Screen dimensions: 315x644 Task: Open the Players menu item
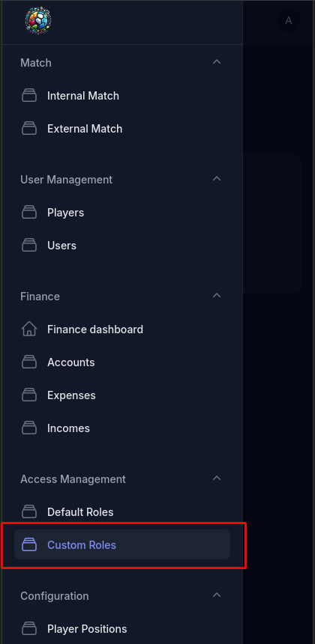[122, 213]
